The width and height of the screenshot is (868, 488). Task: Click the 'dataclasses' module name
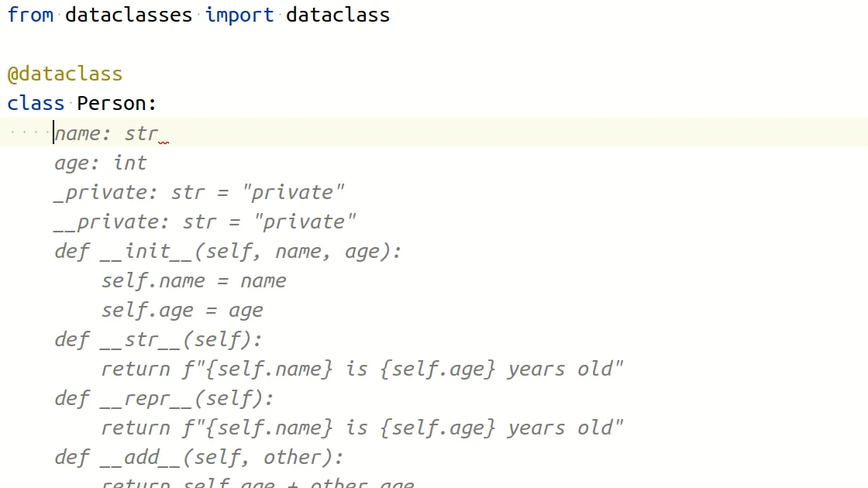pyautogui.click(x=129, y=15)
